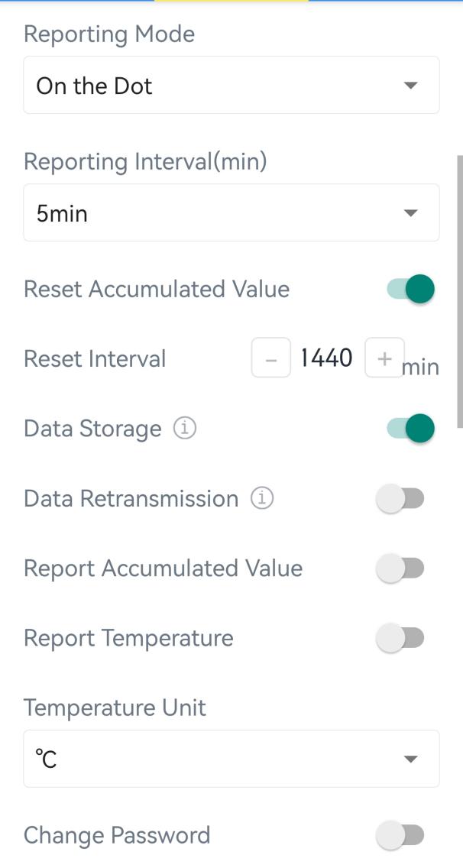Image resolution: width=463 pixels, height=868 pixels.
Task: Click the Reporting Interval dropdown arrow
Action: click(x=410, y=212)
